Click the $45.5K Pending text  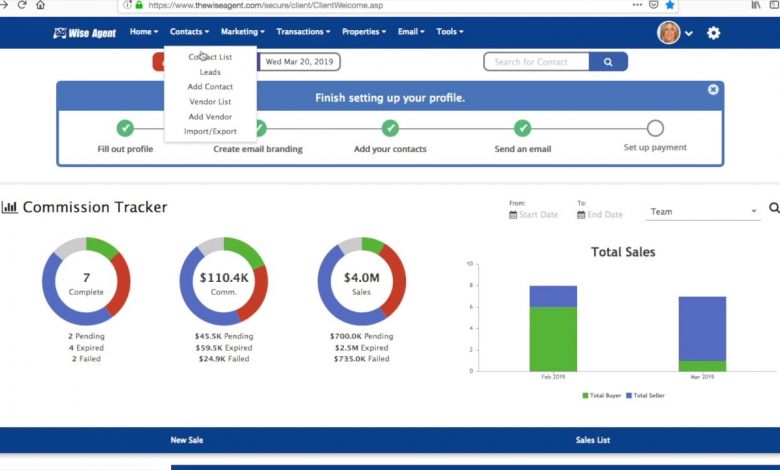coord(224,336)
